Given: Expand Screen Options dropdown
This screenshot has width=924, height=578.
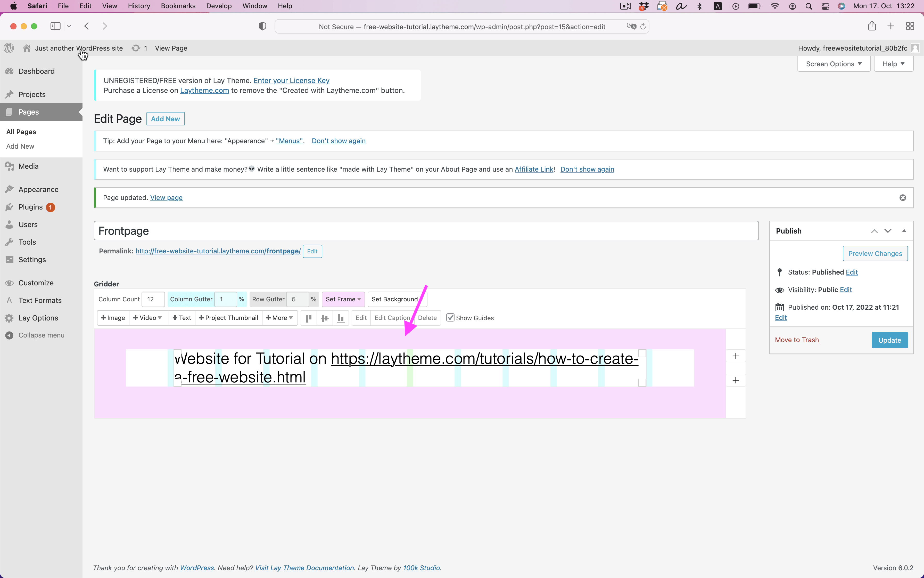Looking at the screenshot, I should [x=834, y=64].
